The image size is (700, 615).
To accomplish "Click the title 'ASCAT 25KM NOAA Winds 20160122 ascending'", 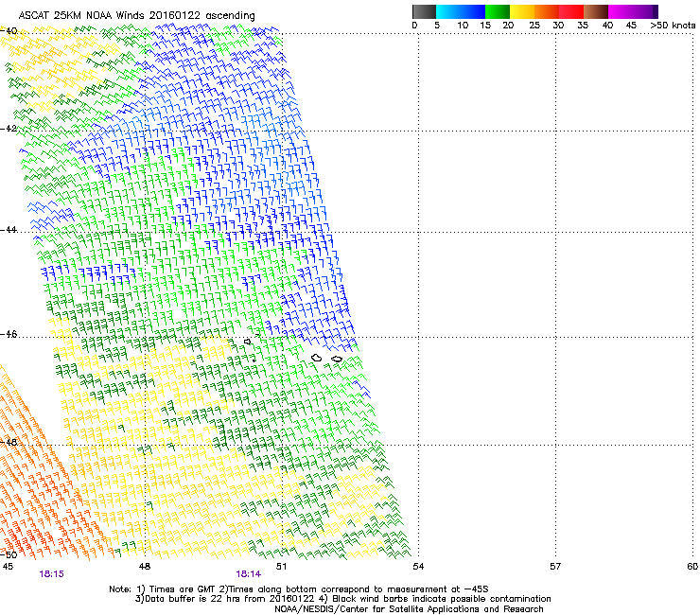I will click(136, 16).
